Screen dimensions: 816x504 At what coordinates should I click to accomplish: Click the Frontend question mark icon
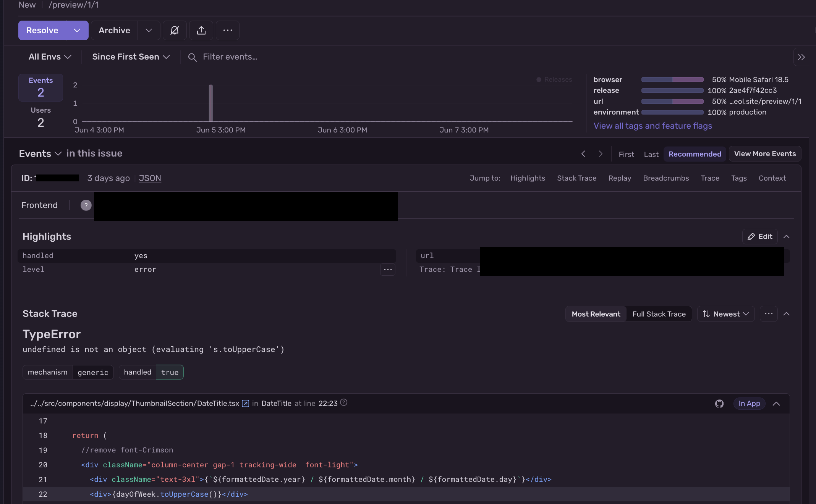click(x=86, y=205)
